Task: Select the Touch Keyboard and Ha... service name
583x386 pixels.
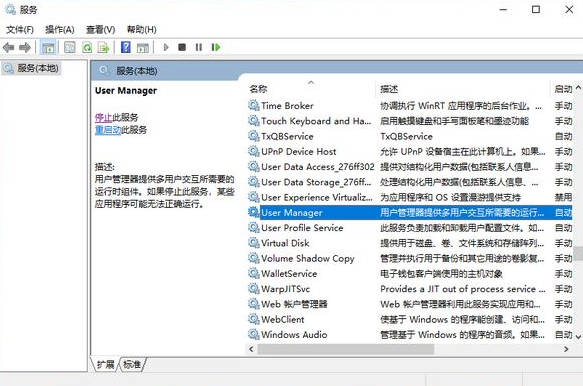Action: click(316, 121)
